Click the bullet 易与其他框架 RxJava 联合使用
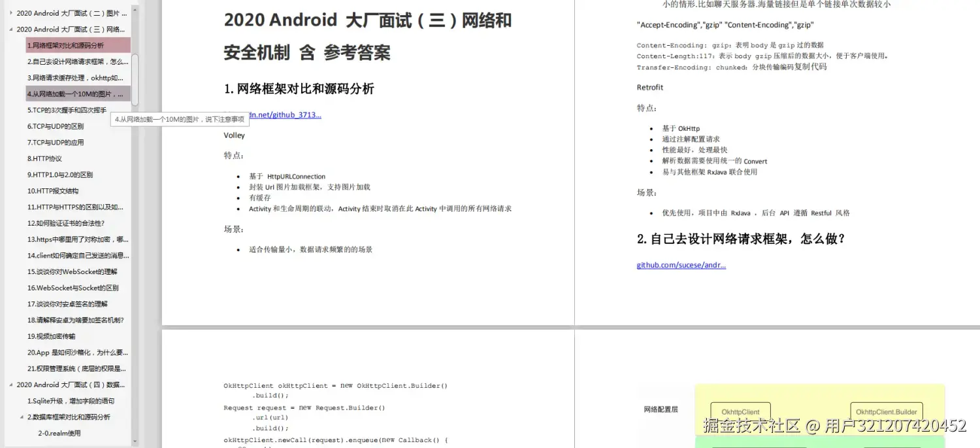Viewport: 980px width, 448px height. point(710,172)
